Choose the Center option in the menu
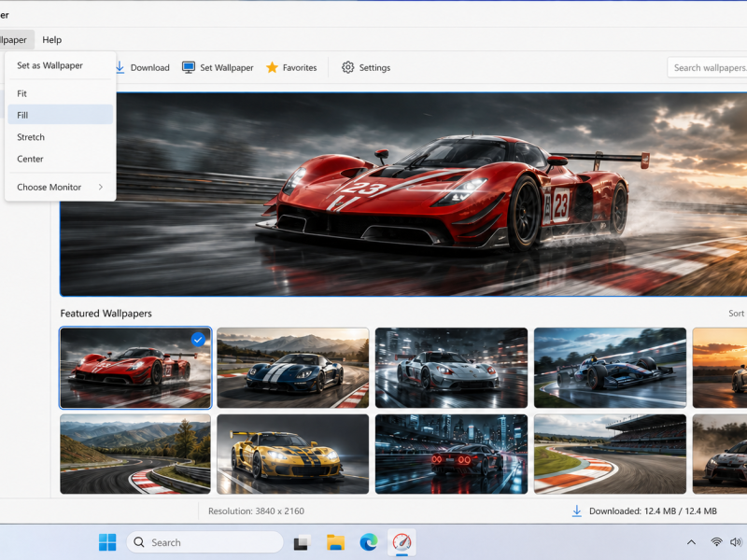This screenshot has height=560, width=747. click(61, 159)
